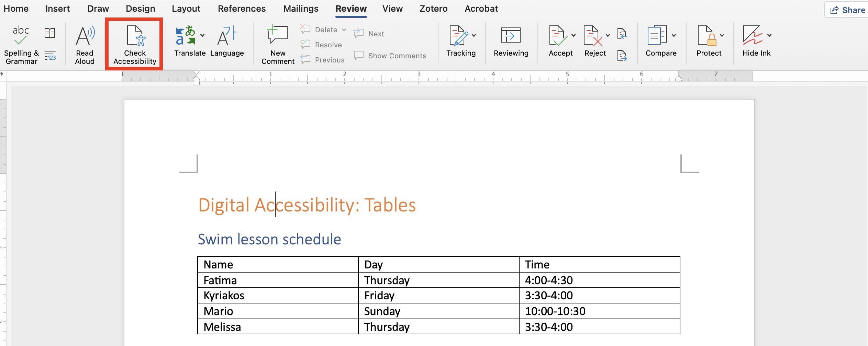
Task: Toggle Show Comments visibility
Action: click(x=390, y=56)
